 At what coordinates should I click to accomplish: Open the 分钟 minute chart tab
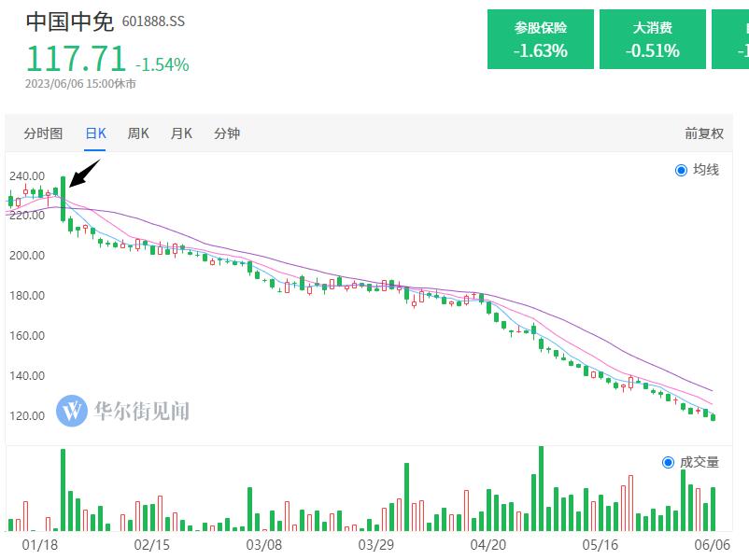coord(227,133)
